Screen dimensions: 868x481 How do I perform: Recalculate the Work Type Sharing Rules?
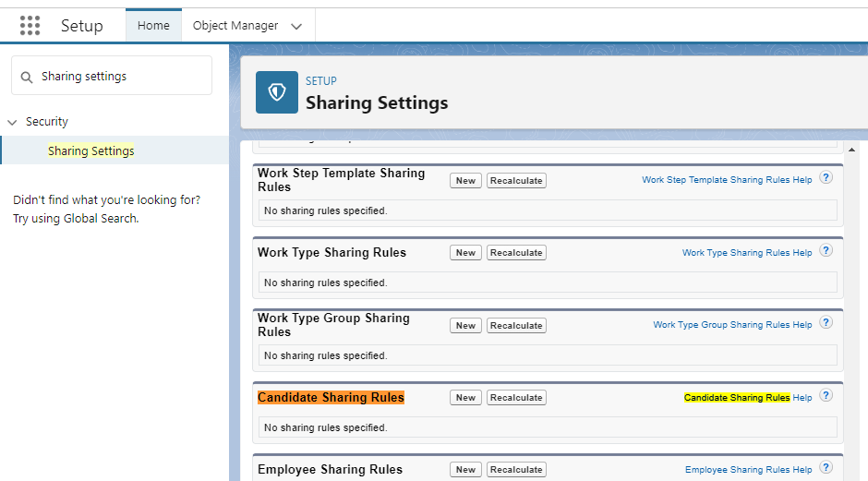pos(516,253)
